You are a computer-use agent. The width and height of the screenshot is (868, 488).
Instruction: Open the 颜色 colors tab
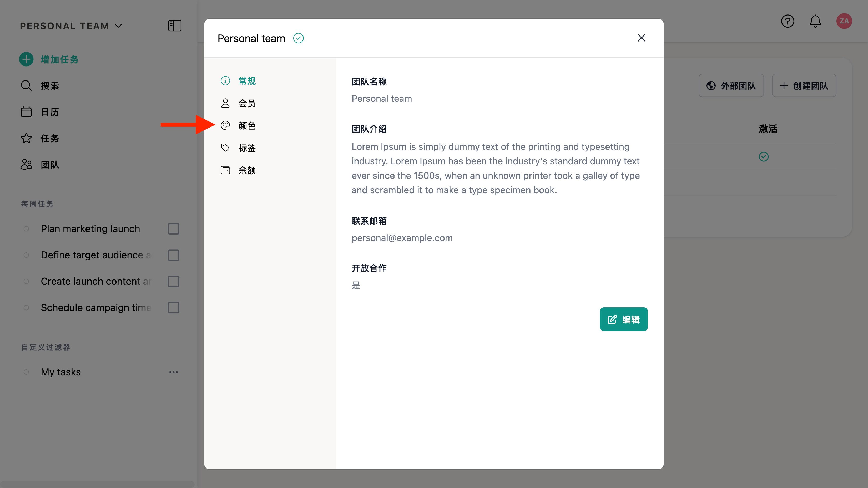[247, 126]
